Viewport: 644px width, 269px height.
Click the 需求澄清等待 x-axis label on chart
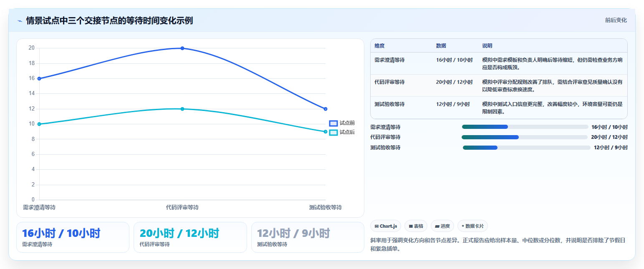click(39, 207)
